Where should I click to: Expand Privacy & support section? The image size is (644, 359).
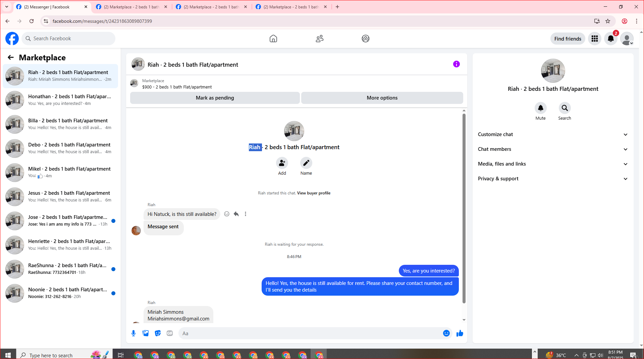click(x=553, y=179)
